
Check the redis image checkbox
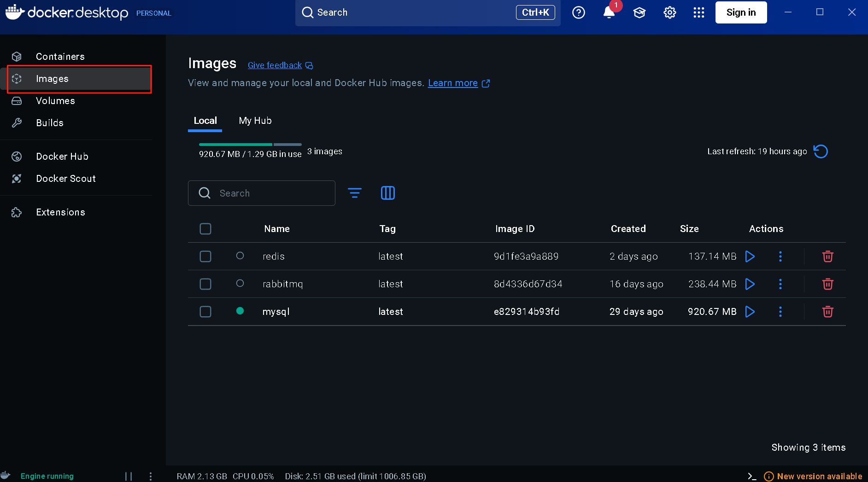pos(205,256)
